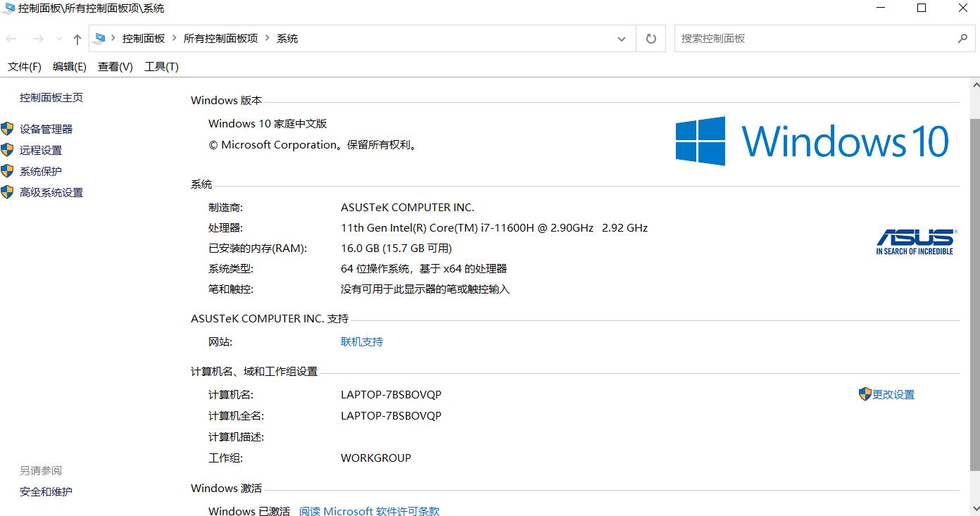This screenshot has width=980, height=516.
Task: Go back with the left arrow
Action: [x=11, y=39]
